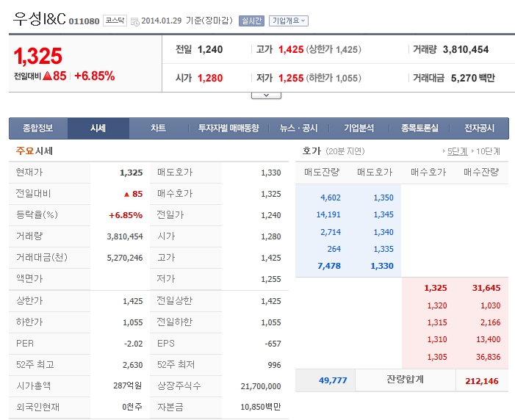The height and width of the screenshot is (420, 515).
Task: Click the buy quantity 31,645
Action: tap(486, 288)
